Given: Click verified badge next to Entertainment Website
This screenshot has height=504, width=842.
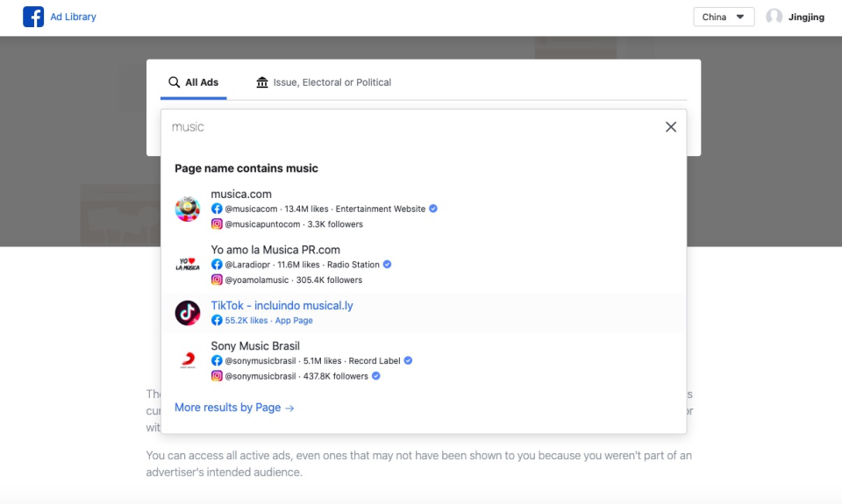Looking at the screenshot, I should pos(433,209).
